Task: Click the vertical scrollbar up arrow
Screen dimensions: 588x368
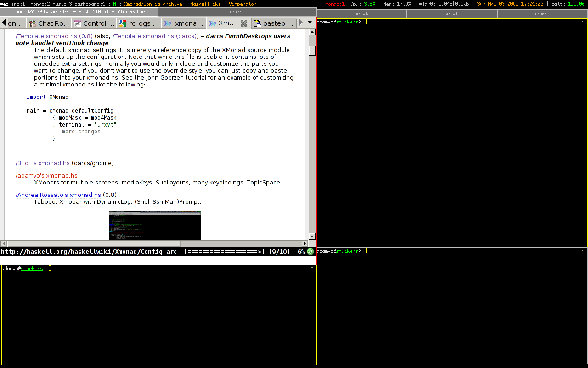Action: [312, 32]
